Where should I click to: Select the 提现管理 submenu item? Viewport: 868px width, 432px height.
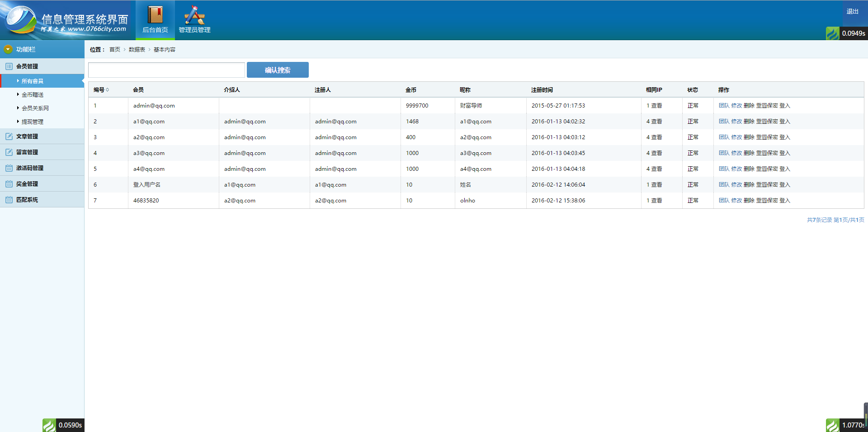(33, 122)
